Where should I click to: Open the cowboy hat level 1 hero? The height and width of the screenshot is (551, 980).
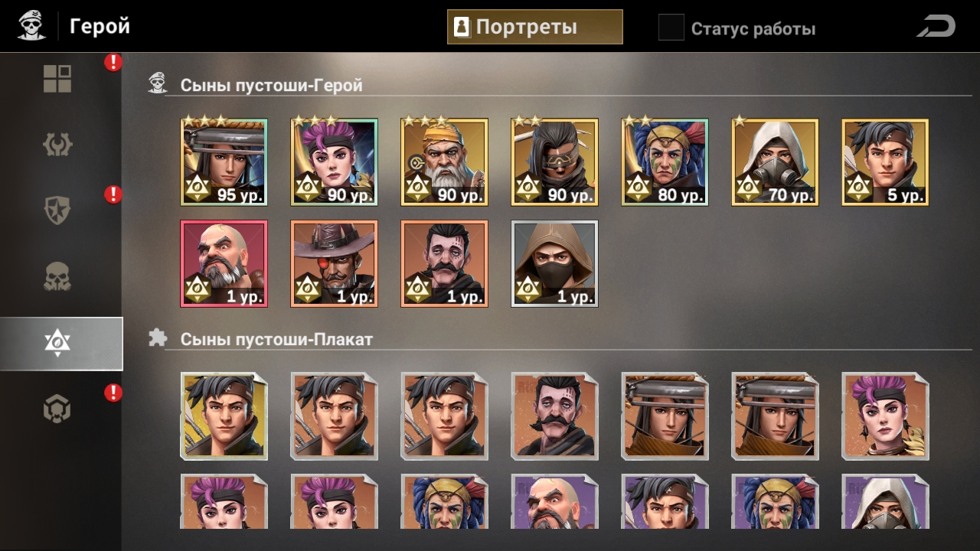click(335, 264)
